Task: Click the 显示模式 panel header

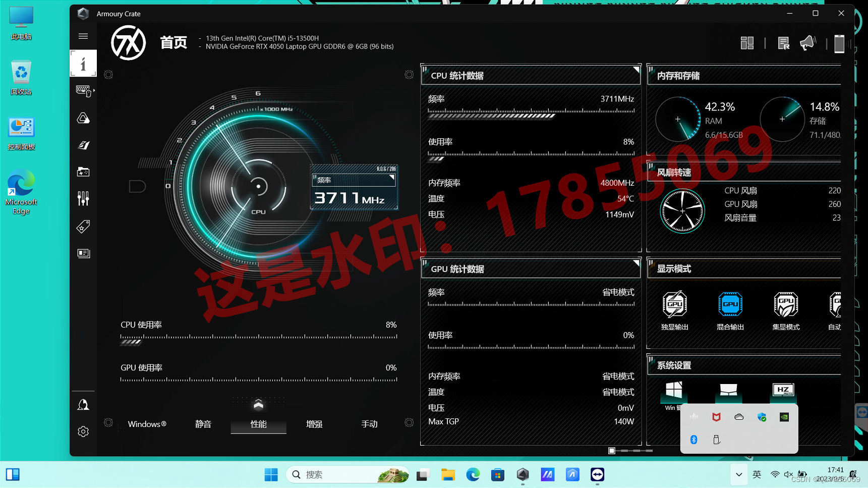Action: point(744,269)
